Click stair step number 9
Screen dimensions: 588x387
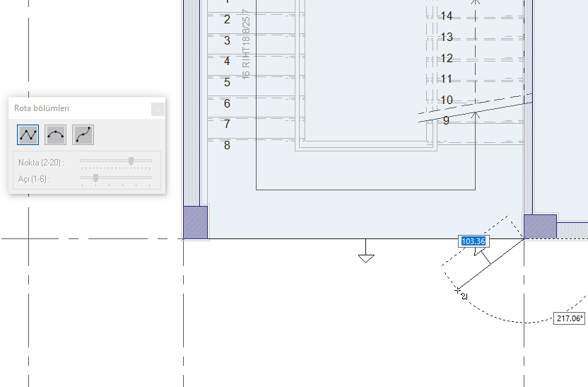tap(446, 120)
